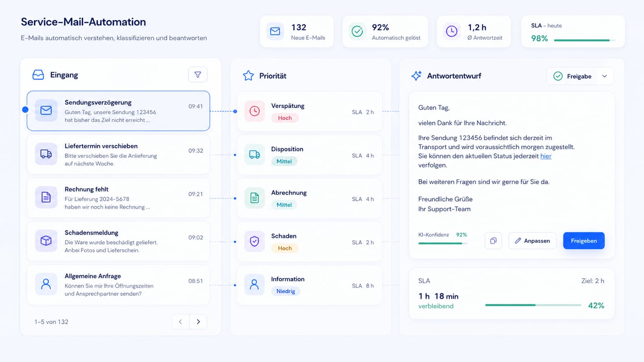Click the truck icon for Liefertermin verschieben
The width and height of the screenshot is (644, 362).
pos(46,154)
